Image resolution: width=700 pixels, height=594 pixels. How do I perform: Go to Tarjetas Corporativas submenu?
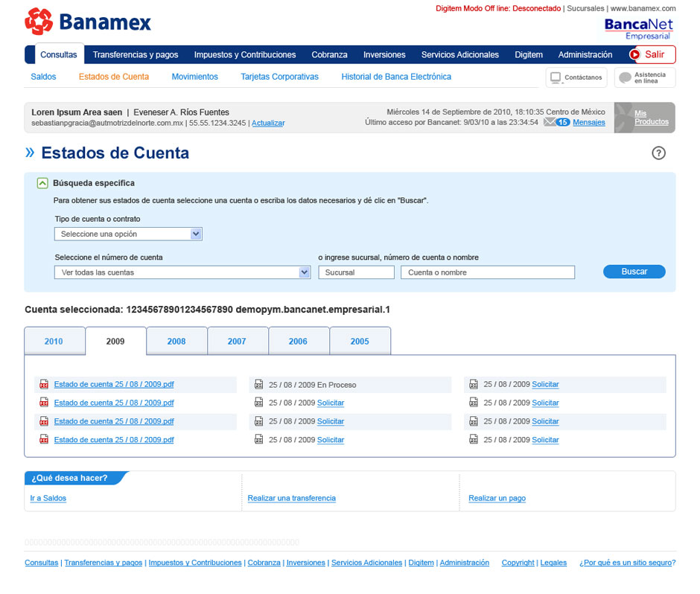tap(279, 77)
